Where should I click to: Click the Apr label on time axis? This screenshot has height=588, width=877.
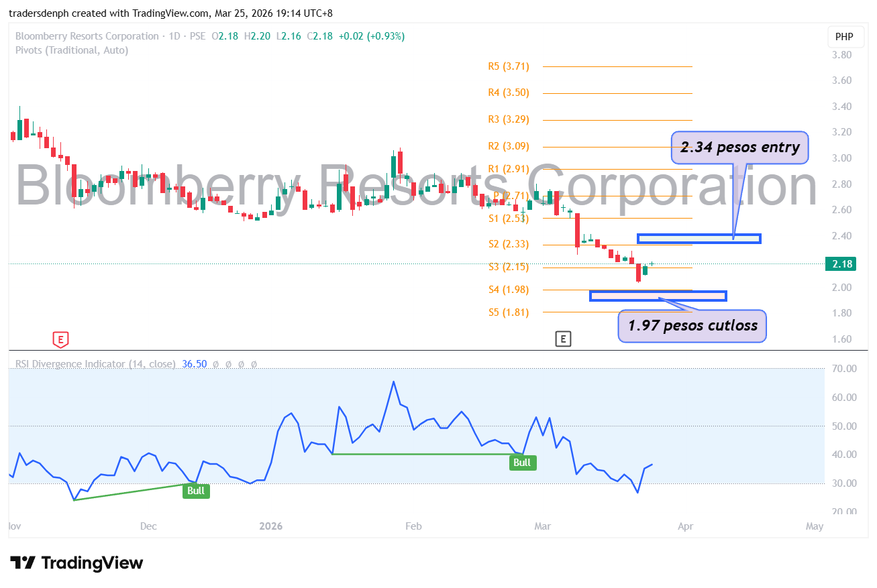pyautogui.click(x=685, y=526)
